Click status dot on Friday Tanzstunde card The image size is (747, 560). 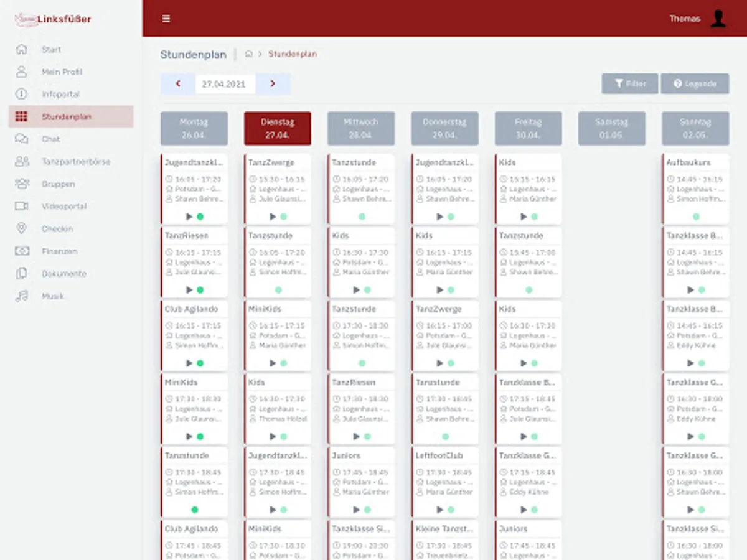pos(529,290)
